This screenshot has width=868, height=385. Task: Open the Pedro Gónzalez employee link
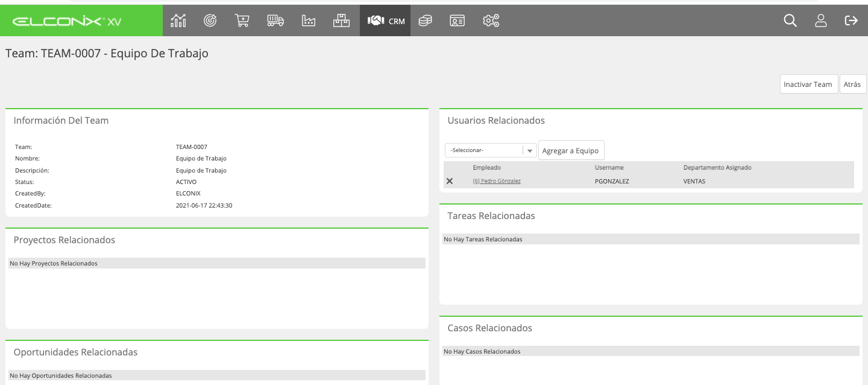point(497,181)
